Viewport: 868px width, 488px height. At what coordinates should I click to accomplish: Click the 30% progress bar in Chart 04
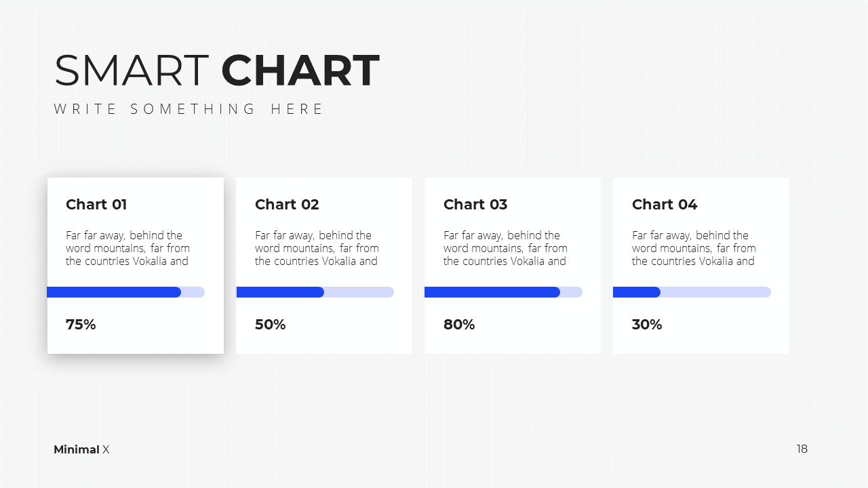(692, 292)
